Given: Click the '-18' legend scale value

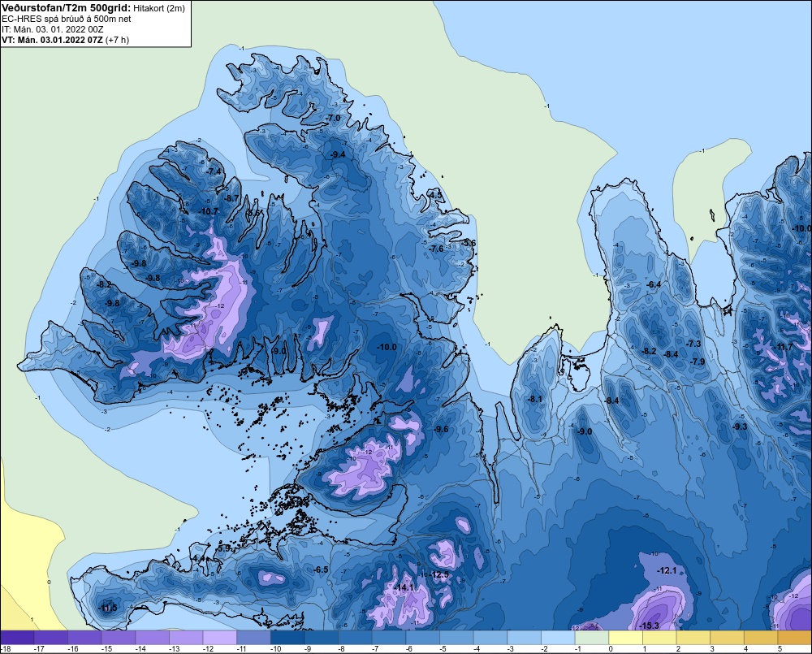Looking at the screenshot, I should tap(6, 649).
